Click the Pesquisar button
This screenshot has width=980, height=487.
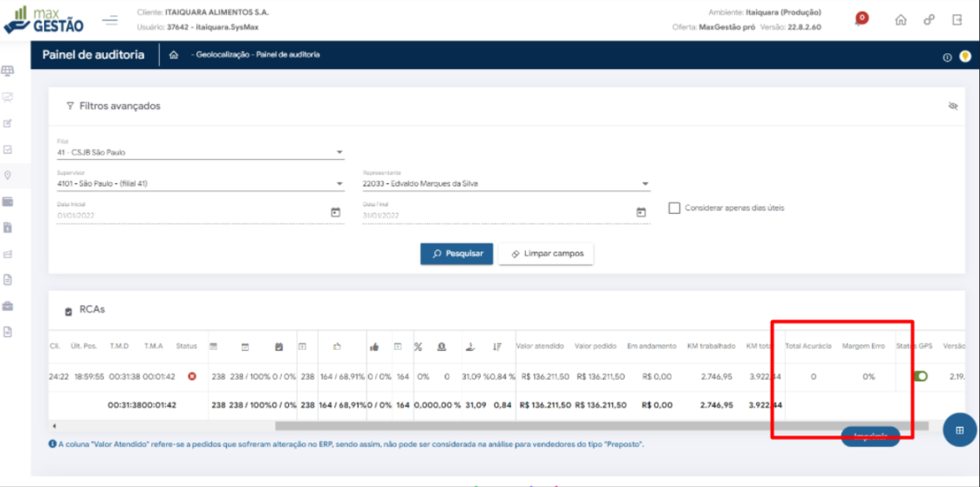[x=456, y=254]
